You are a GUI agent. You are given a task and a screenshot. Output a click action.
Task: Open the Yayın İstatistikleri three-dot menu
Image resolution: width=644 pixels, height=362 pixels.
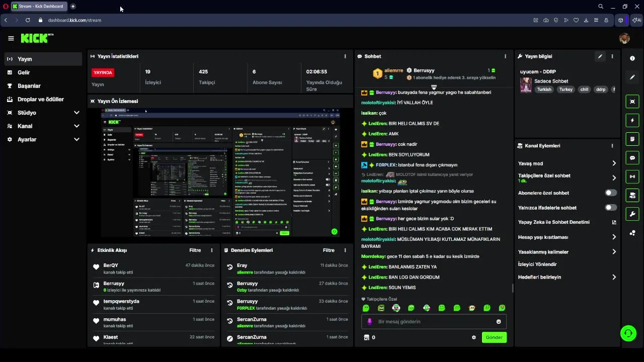point(345,56)
